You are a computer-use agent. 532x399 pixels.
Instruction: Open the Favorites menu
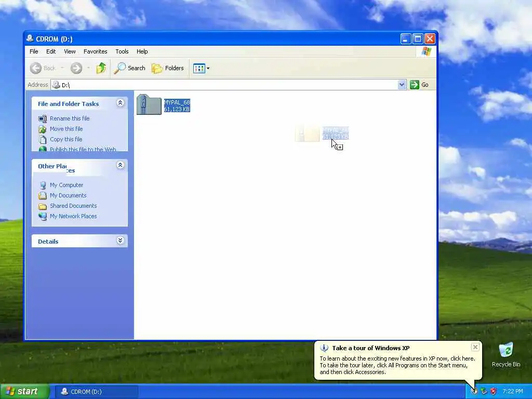coord(96,51)
